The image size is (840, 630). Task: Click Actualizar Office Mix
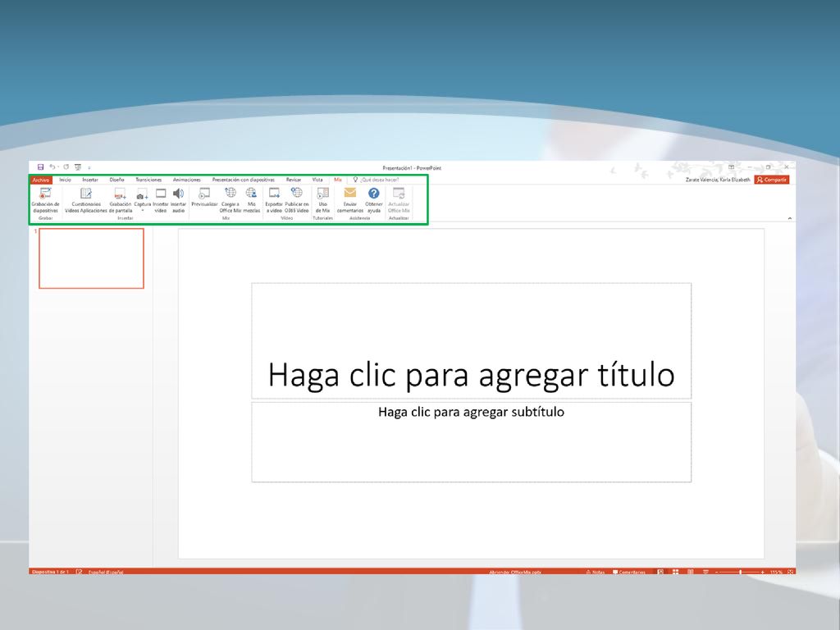click(x=399, y=200)
